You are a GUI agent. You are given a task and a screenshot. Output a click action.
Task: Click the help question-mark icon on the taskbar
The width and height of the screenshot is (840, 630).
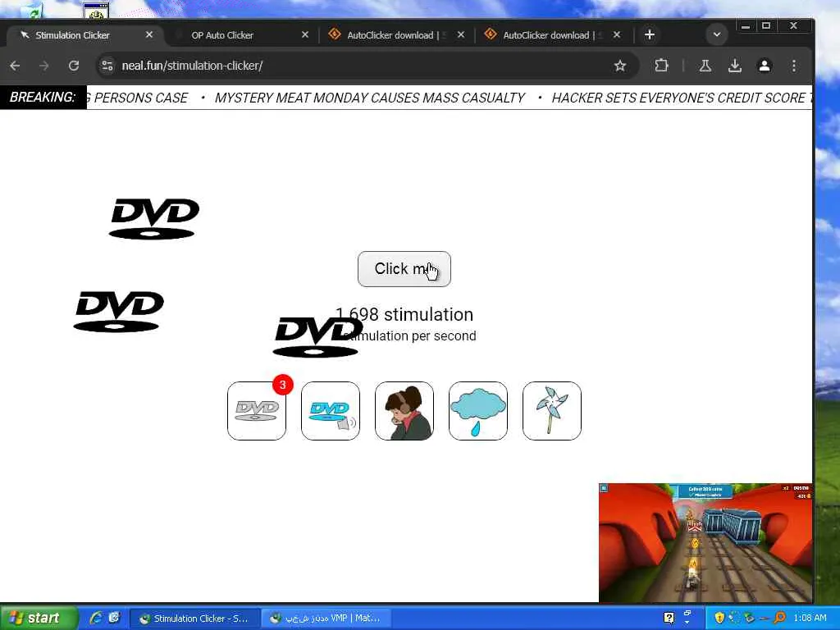[x=669, y=618]
